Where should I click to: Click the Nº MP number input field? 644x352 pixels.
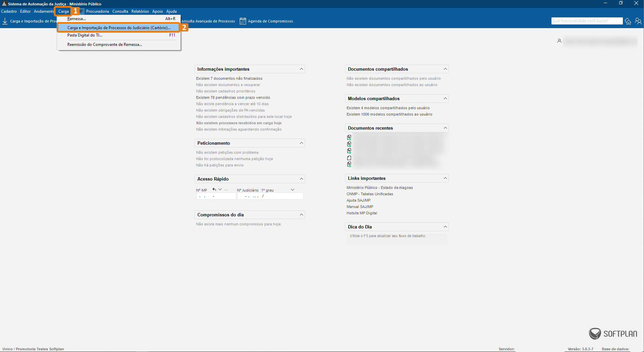click(216, 196)
